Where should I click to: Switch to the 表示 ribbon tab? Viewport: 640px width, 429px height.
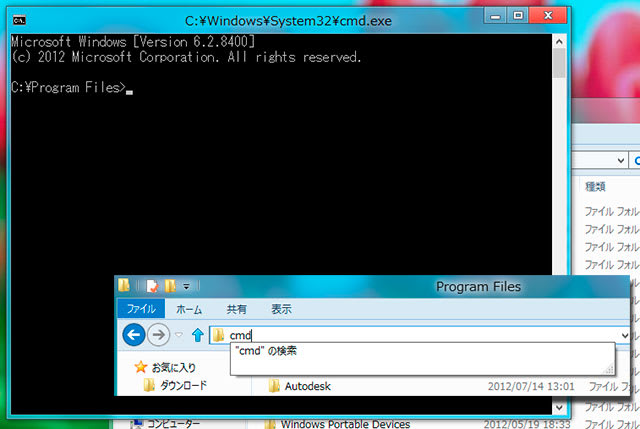(282, 309)
